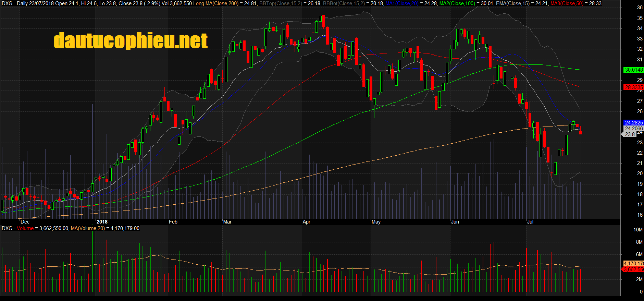
Task: Select the MA(Volume,20) label in volume pane
Action: click(x=88, y=228)
